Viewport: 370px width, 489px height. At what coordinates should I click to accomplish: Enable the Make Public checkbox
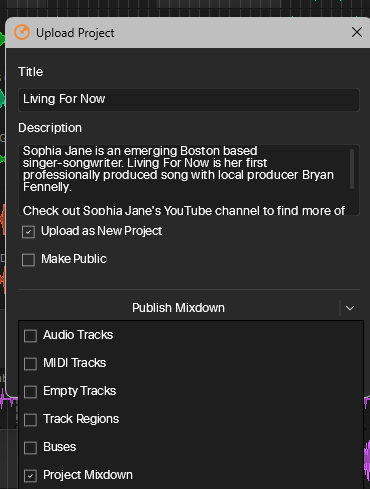tap(28, 260)
